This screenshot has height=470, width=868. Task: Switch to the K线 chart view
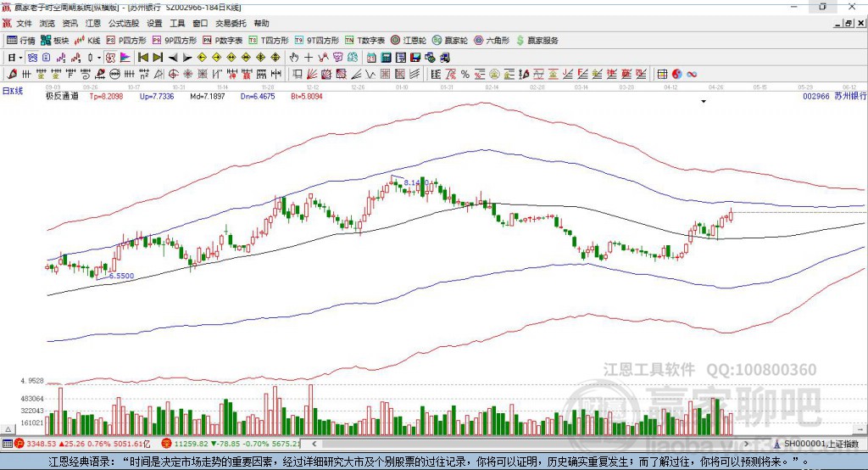point(87,41)
